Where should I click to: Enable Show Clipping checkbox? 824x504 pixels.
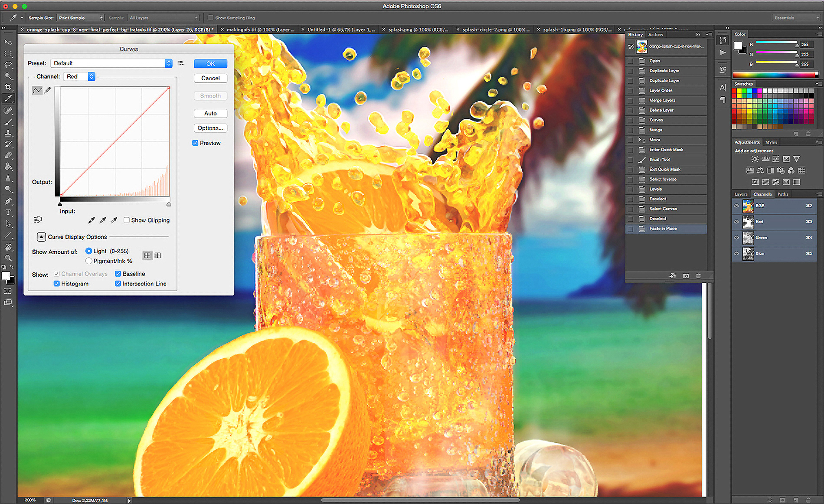pyautogui.click(x=127, y=220)
